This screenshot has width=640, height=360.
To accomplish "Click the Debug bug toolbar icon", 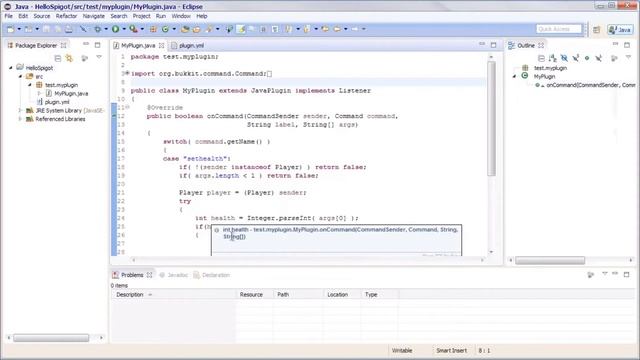I will tap(98, 29).
